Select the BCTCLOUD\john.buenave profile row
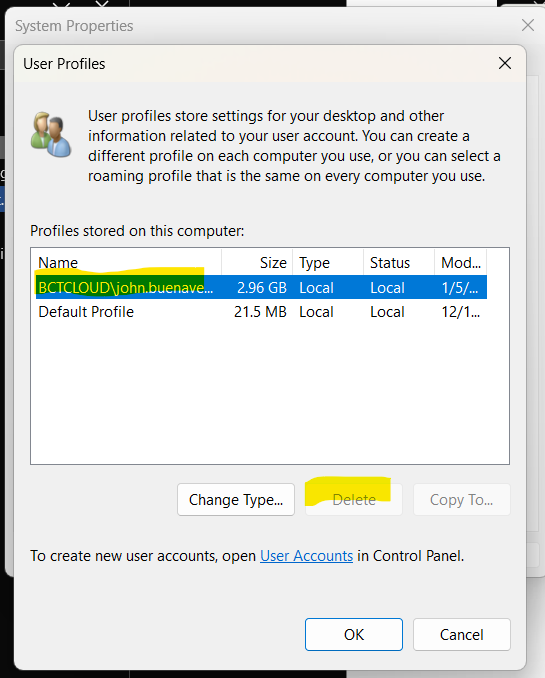Viewport: 545px width, 678px height. click(x=261, y=287)
